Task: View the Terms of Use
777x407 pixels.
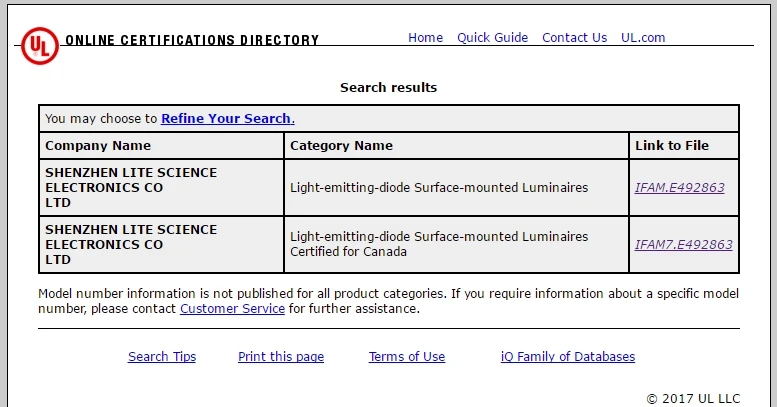Action: tap(407, 356)
